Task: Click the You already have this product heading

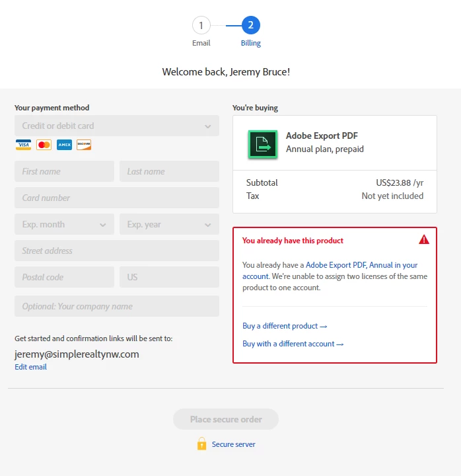Action: (x=293, y=241)
